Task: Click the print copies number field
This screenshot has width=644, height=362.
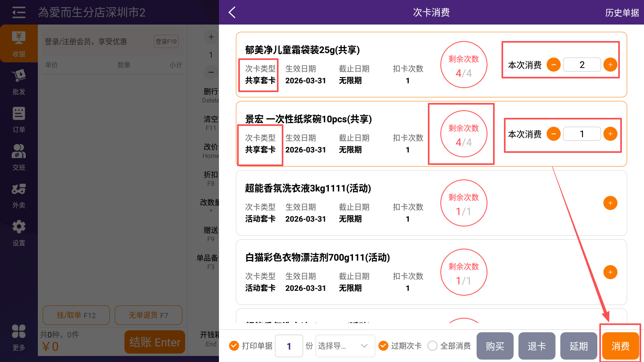Action: pos(289,346)
